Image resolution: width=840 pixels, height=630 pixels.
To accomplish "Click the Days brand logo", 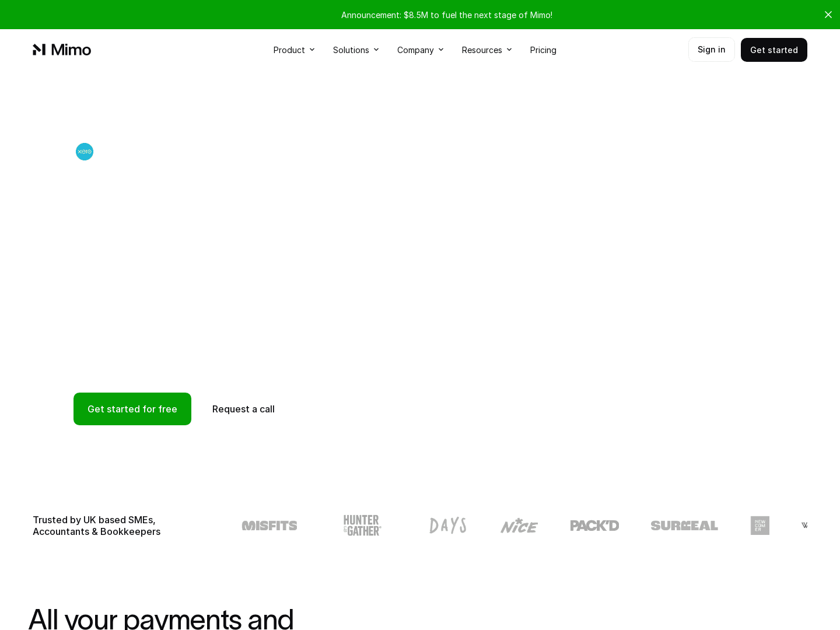I will pos(447,525).
